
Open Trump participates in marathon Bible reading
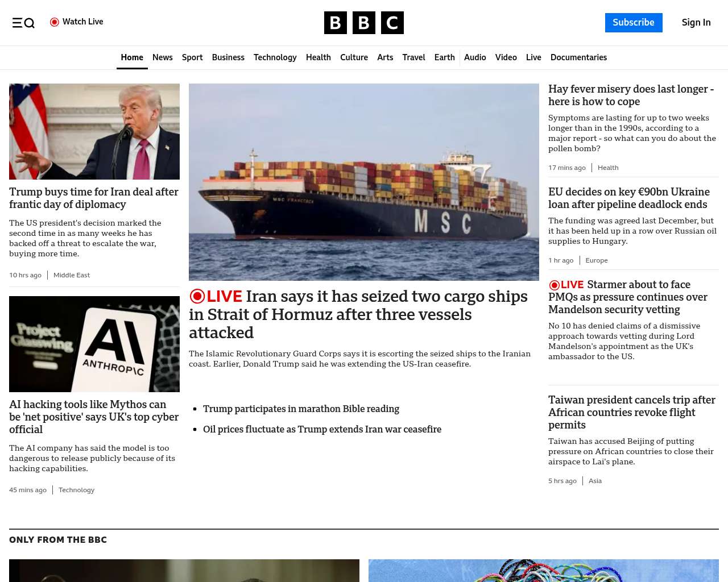click(301, 409)
